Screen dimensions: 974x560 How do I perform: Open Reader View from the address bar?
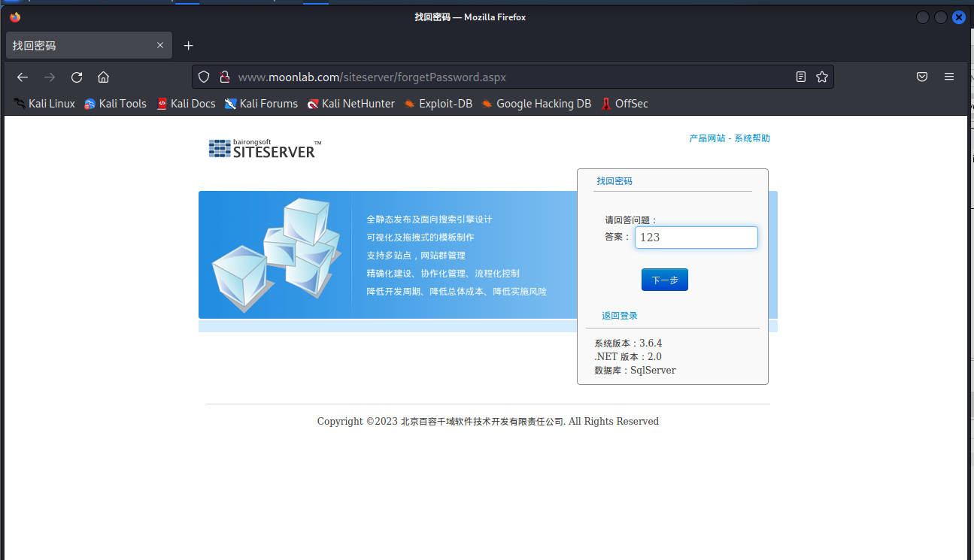pyautogui.click(x=800, y=76)
